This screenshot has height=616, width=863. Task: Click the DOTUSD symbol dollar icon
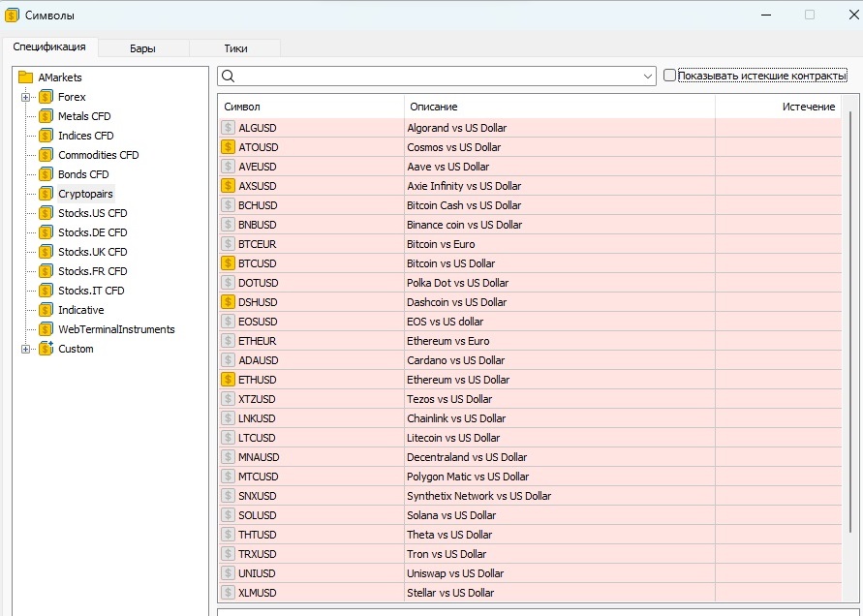[228, 283]
